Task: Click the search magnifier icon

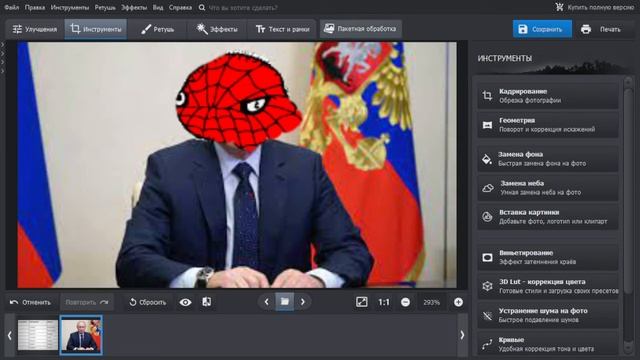Action: tap(202, 7)
